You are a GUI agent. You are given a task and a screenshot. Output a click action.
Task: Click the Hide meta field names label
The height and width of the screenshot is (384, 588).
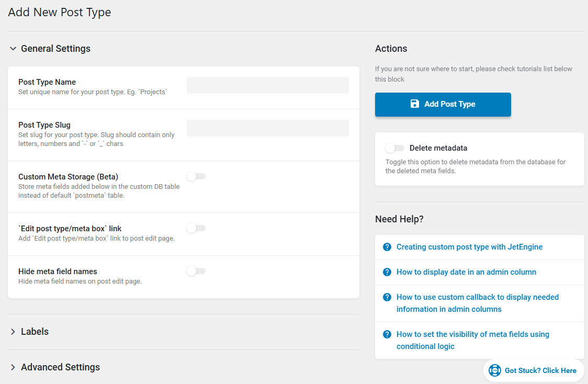point(58,272)
